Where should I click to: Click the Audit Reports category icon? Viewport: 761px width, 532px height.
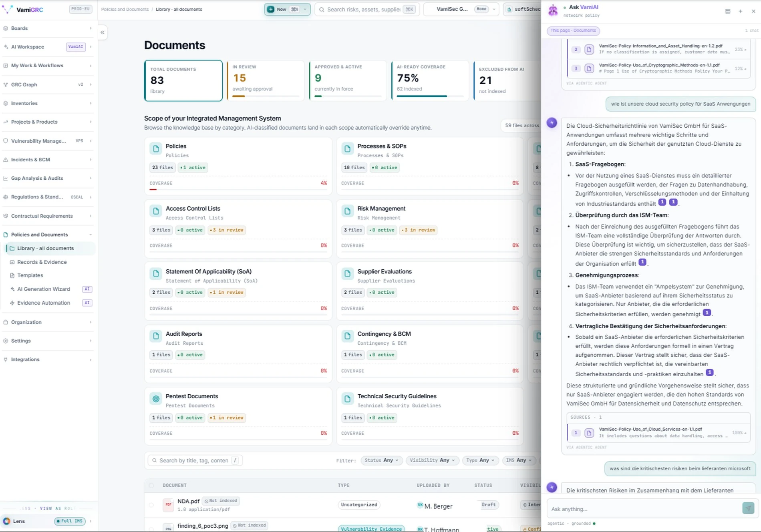tap(156, 336)
